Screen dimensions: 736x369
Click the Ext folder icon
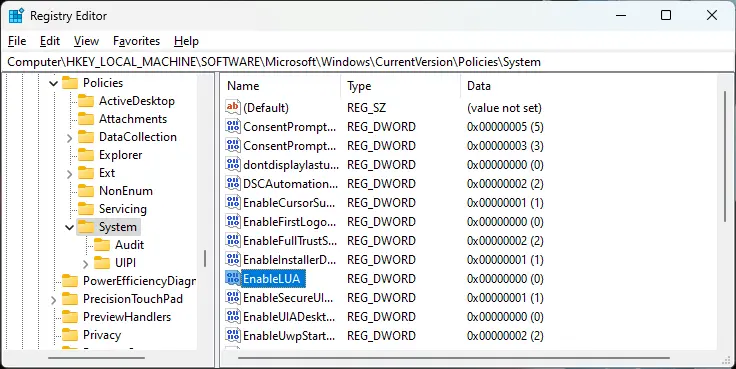pyautogui.click(x=86, y=173)
